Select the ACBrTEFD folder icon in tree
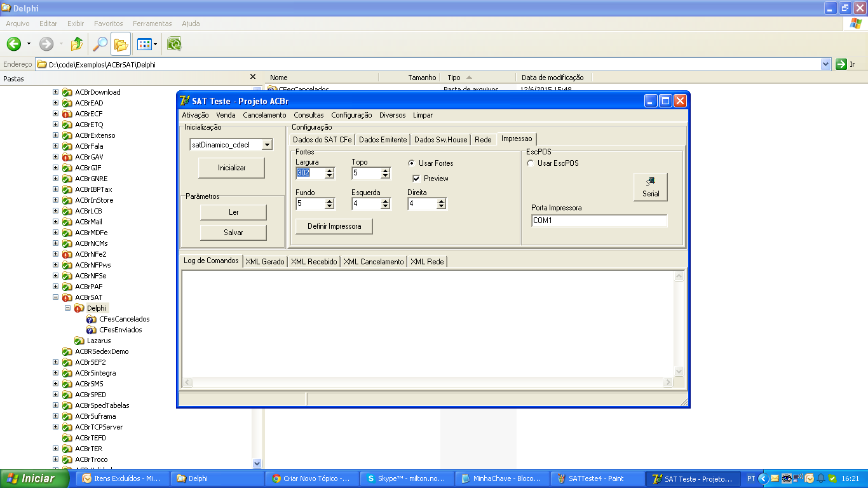The width and height of the screenshot is (868, 488). (x=67, y=438)
